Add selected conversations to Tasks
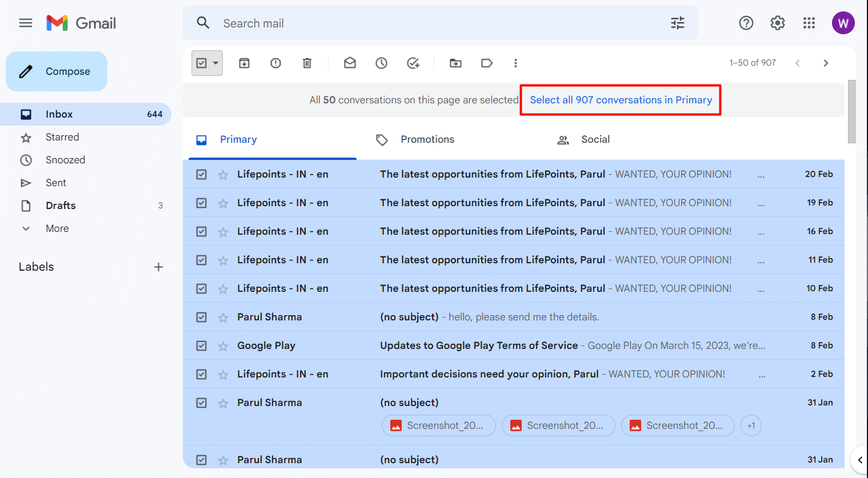 (x=413, y=63)
